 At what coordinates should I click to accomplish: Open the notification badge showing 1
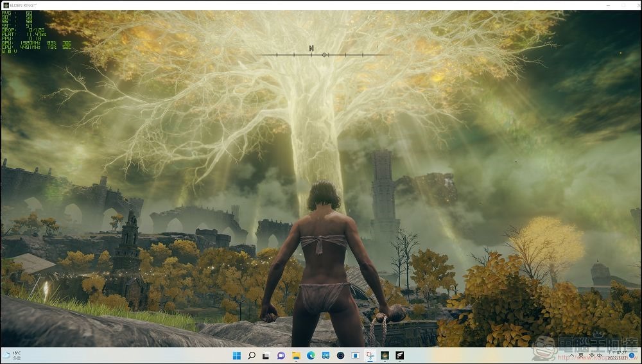click(x=632, y=356)
